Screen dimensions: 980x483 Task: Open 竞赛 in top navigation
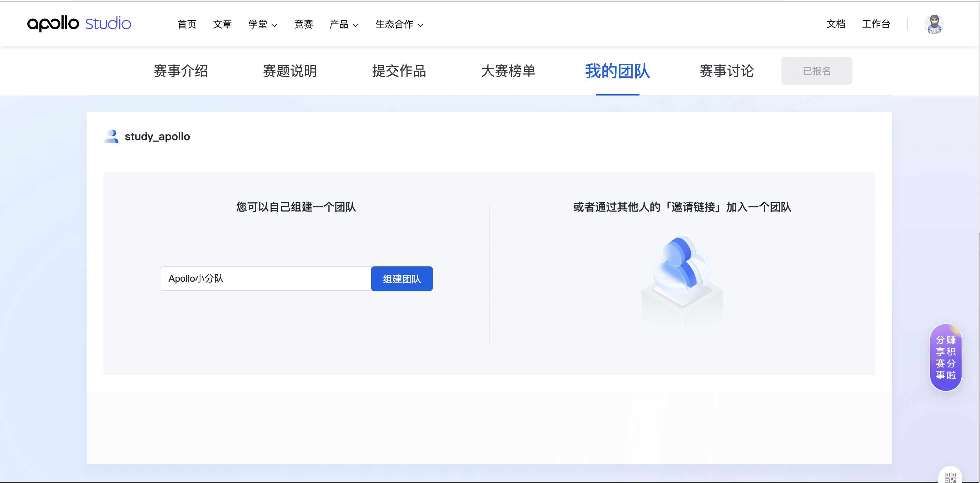coord(303,24)
